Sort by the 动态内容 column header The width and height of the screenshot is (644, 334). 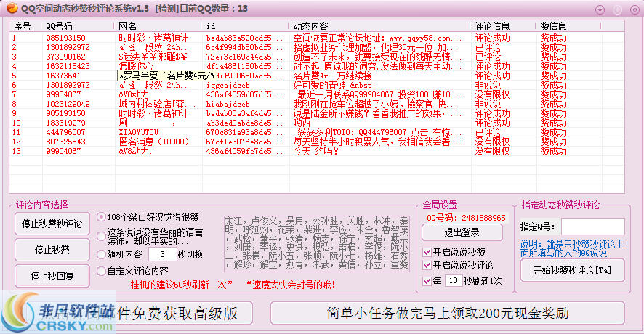(x=379, y=26)
